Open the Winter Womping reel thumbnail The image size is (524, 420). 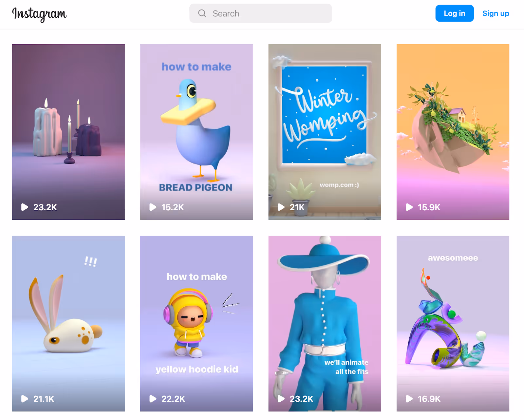[x=325, y=132]
